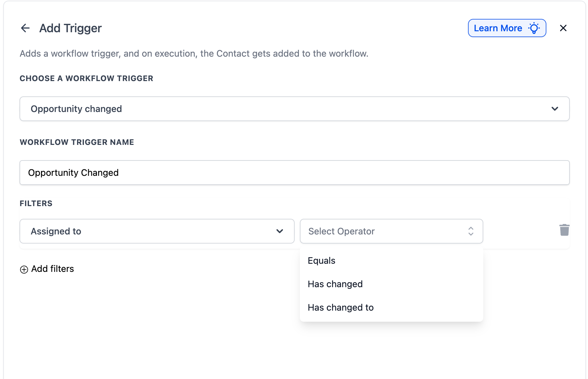Viewport: 588px width, 379px height.
Task: Click the plus circle icon beside Add filters
Action: click(x=24, y=270)
